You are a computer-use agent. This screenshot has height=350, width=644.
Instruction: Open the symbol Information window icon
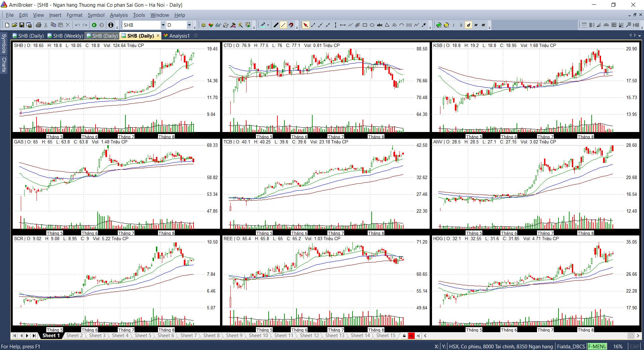(x=111, y=25)
